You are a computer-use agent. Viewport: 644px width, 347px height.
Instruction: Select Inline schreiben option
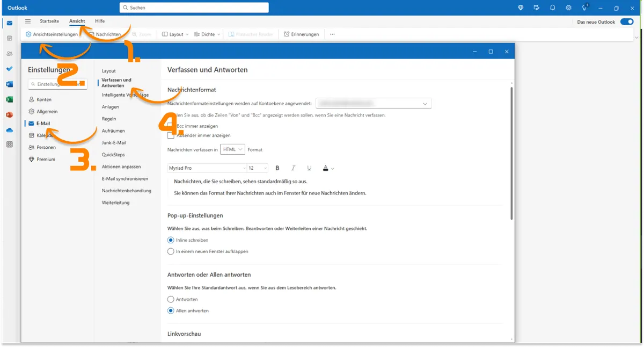coord(171,240)
